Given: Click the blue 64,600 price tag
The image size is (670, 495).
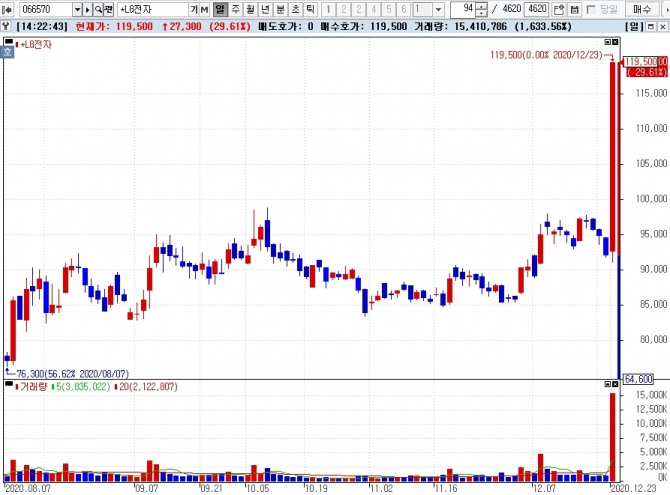Looking at the screenshot, I should [x=639, y=379].
